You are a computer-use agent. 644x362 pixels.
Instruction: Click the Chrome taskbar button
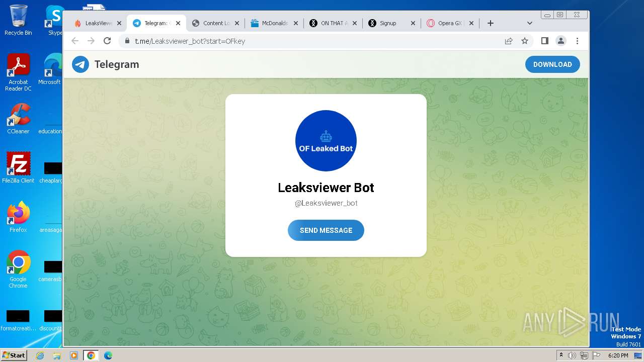[x=91, y=355]
